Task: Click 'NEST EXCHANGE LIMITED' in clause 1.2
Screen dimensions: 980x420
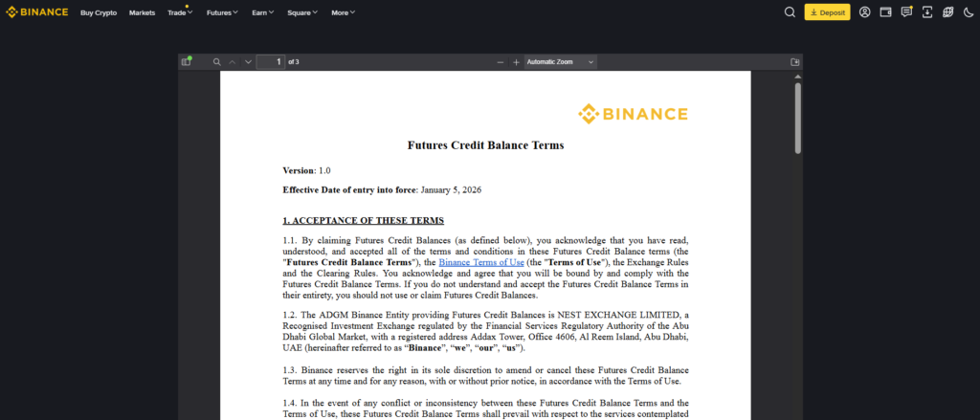Action: tap(617, 315)
